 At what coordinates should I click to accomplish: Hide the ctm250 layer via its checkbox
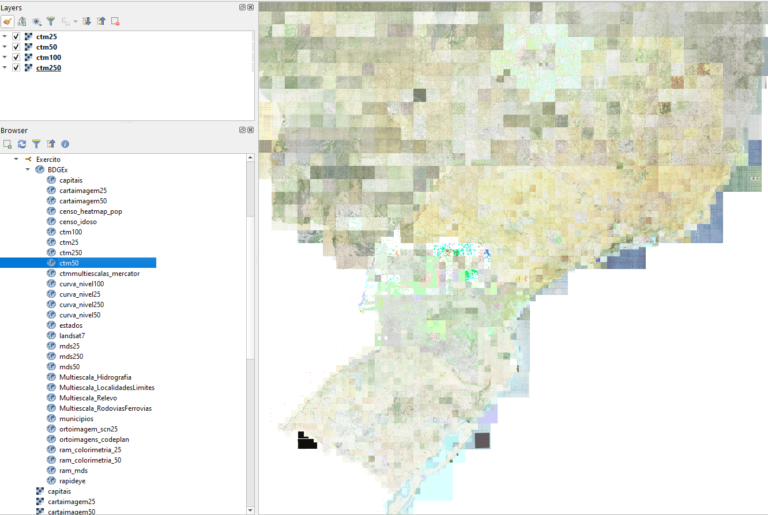point(17,68)
